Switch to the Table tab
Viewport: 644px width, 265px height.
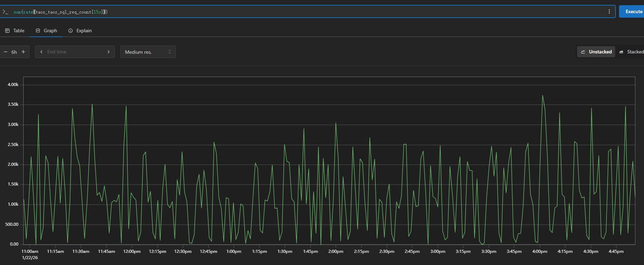[18, 31]
